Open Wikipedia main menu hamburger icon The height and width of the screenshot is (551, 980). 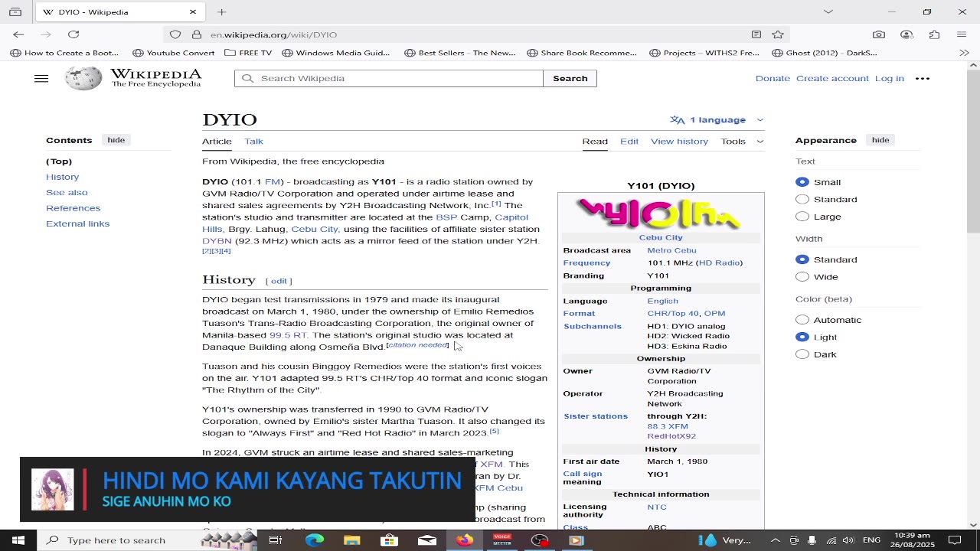click(41, 78)
